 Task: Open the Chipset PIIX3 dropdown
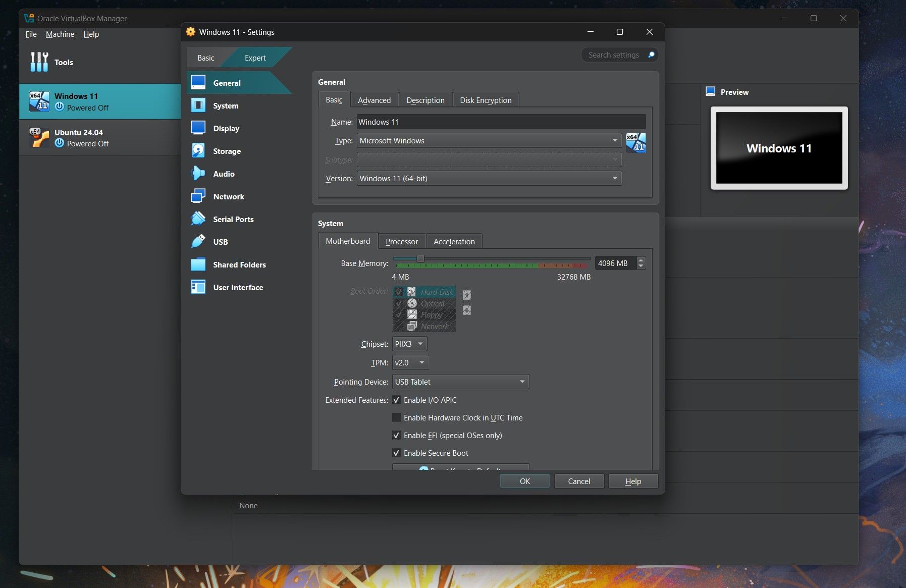(409, 344)
